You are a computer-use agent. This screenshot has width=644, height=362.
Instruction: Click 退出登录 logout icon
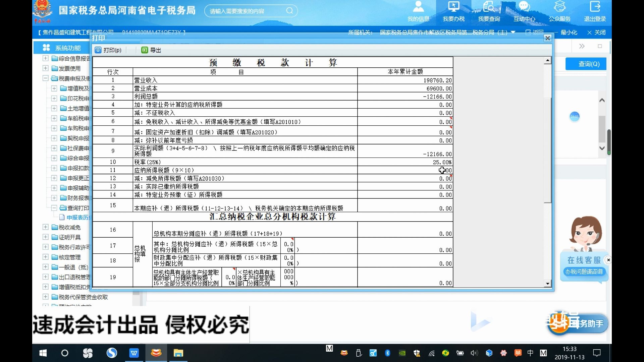tap(595, 12)
